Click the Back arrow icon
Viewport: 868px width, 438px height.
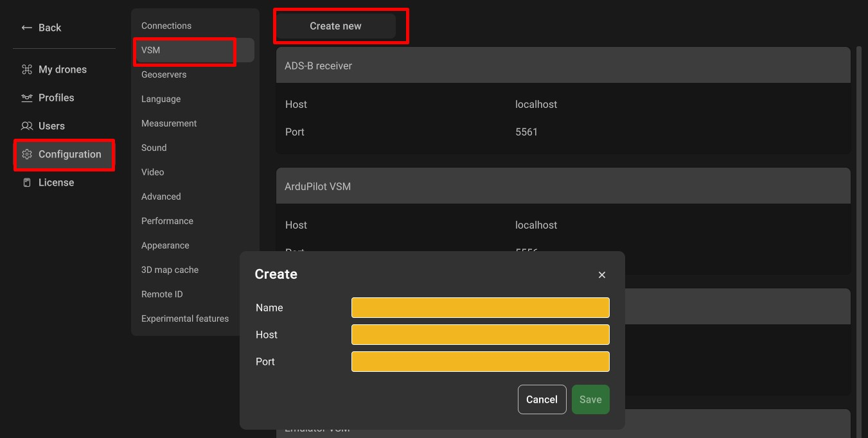point(26,28)
